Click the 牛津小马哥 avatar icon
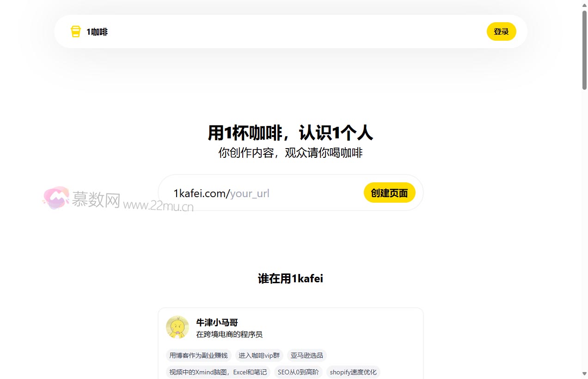The height and width of the screenshot is (379, 588). click(x=178, y=327)
